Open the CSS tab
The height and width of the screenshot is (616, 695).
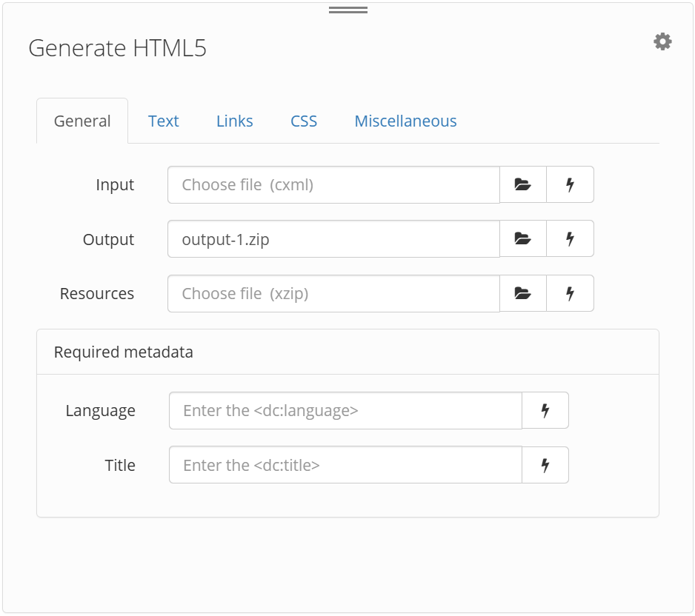[x=303, y=121]
